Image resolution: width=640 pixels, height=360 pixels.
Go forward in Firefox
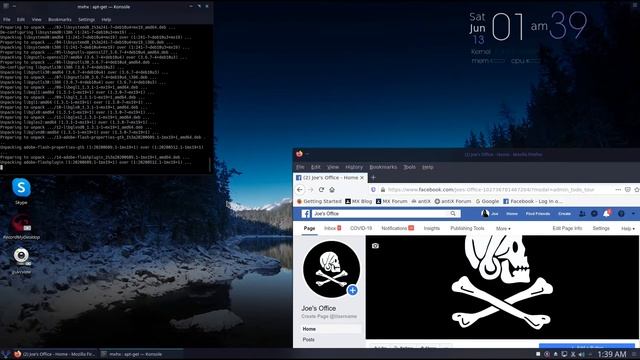tap(311, 189)
